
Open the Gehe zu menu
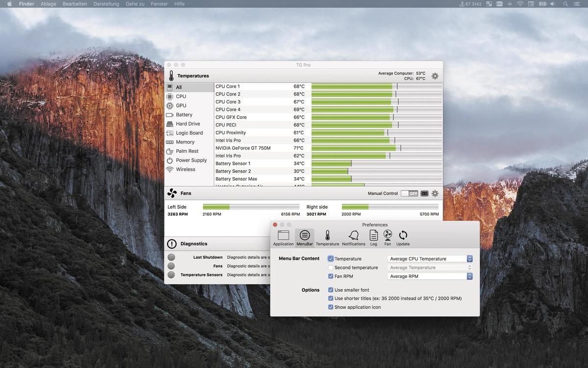coord(135,4)
